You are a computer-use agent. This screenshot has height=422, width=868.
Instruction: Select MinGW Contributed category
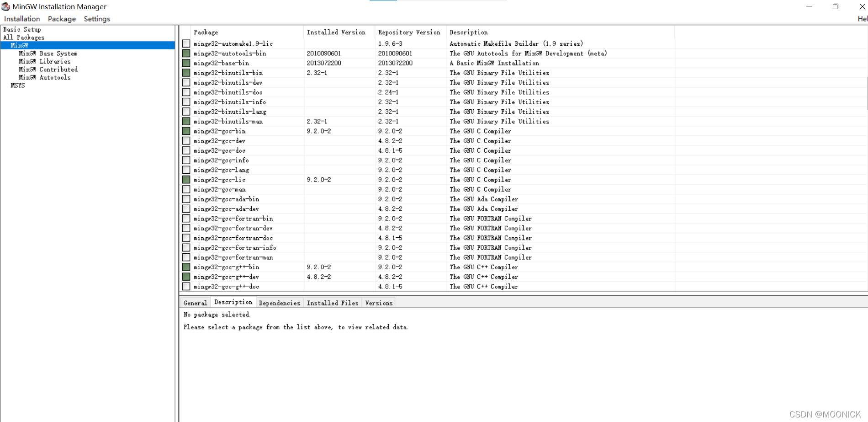pyautogui.click(x=48, y=69)
